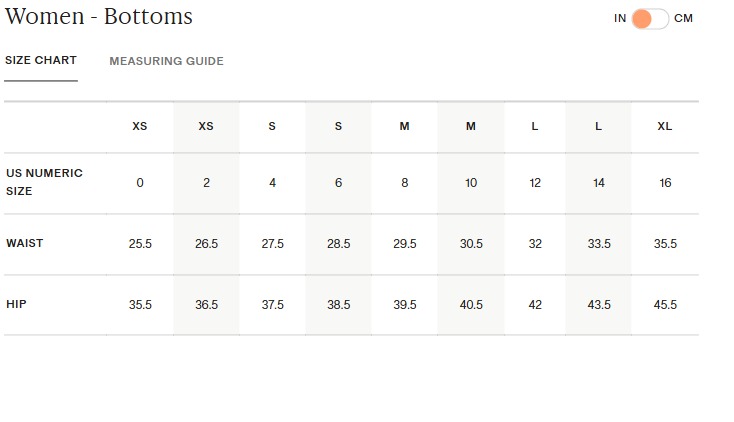Screen dimensions: 734x422
Task: Click the Hip row label
Action: [16, 304]
